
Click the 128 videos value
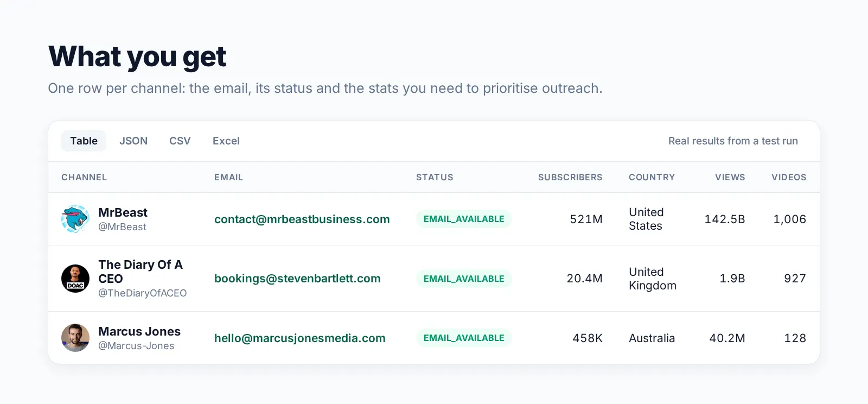click(795, 338)
